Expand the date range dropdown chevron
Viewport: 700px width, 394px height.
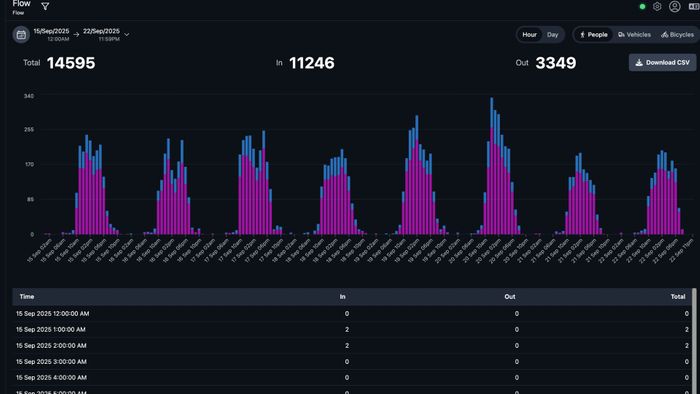pyautogui.click(x=127, y=35)
